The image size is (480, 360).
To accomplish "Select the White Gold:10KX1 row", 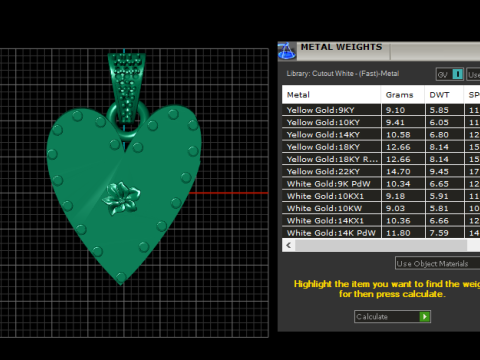I will [x=381, y=196].
